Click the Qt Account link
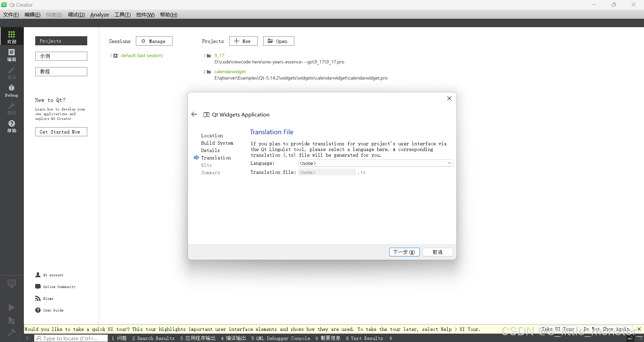 click(x=53, y=275)
